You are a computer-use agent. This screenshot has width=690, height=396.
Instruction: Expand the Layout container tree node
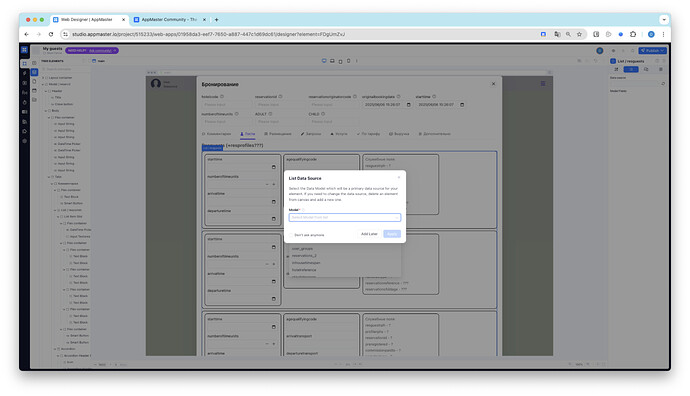tap(43, 77)
